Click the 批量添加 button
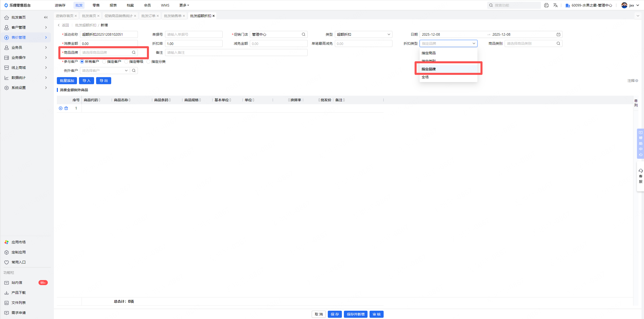Viewport: 644px width, 319px height. [67, 81]
